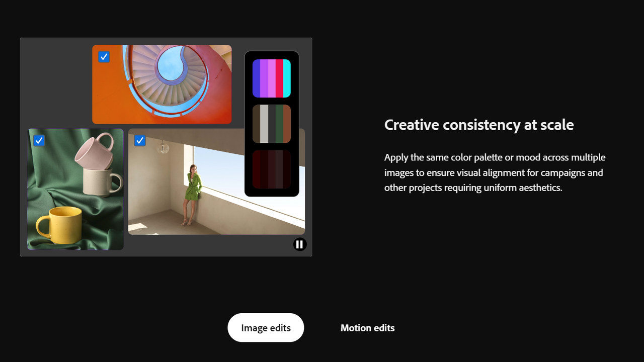Switch to the Motion edits tab
The width and height of the screenshot is (644, 362).
367,328
